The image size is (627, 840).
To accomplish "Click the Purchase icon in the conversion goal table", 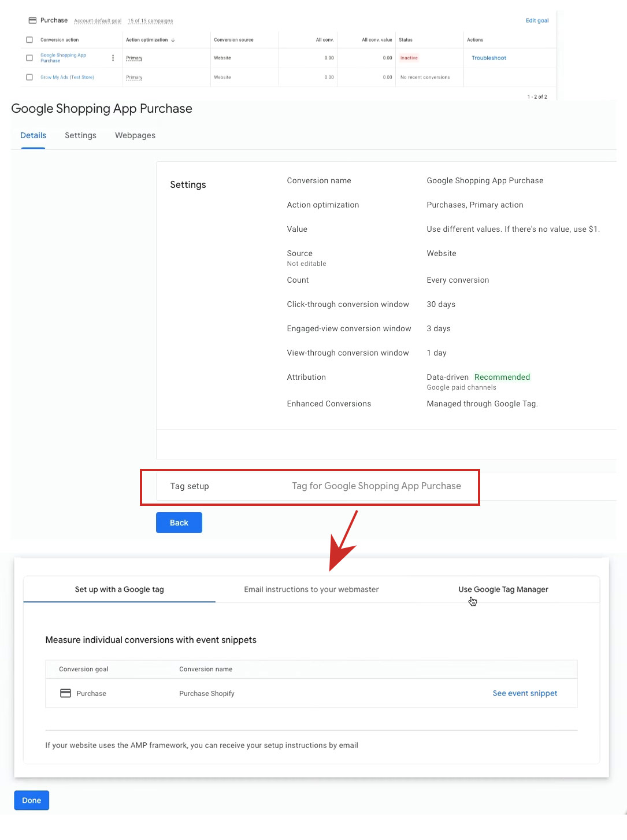I will (x=66, y=693).
